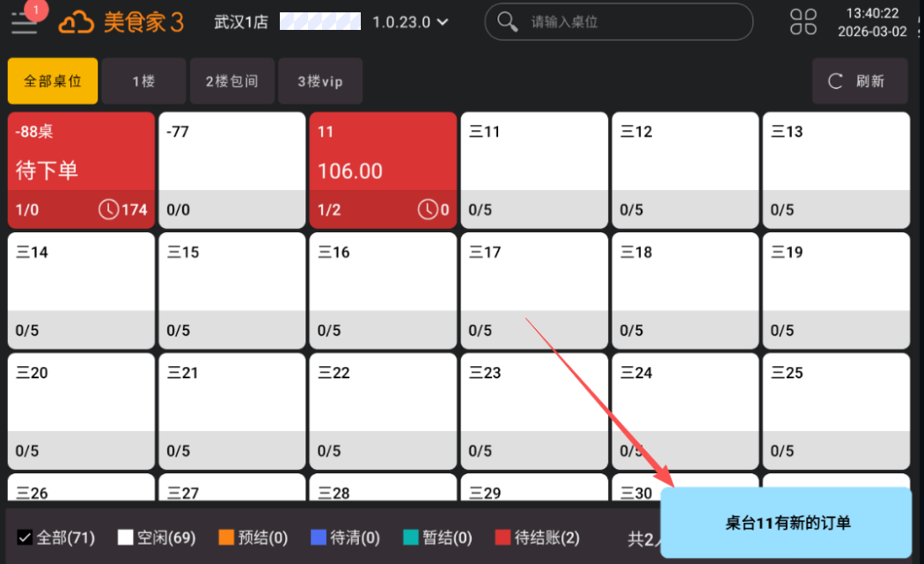Click the search magnifier icon

508,22
